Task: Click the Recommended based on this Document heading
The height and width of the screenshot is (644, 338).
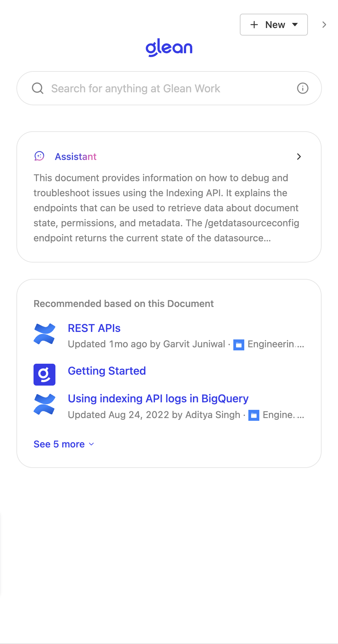Action: click(x=123, y=304)
